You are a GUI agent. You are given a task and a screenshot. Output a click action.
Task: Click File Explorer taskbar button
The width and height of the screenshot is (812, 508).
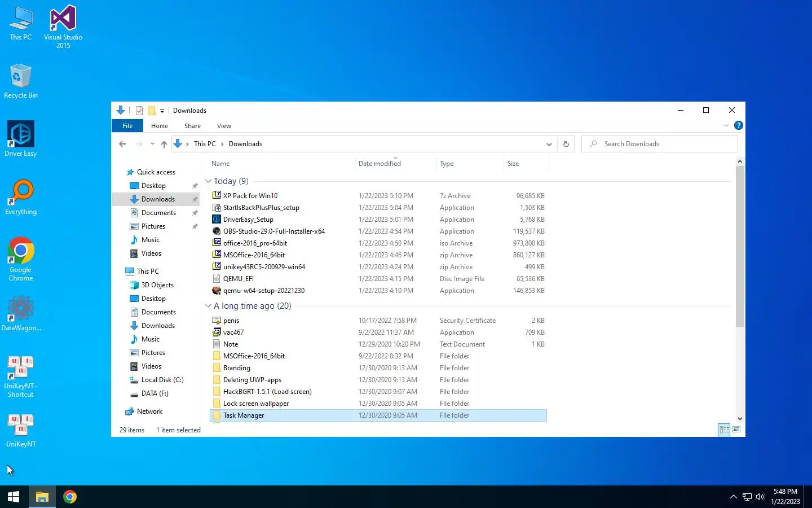pyautogui.click(x=42, y=497)
